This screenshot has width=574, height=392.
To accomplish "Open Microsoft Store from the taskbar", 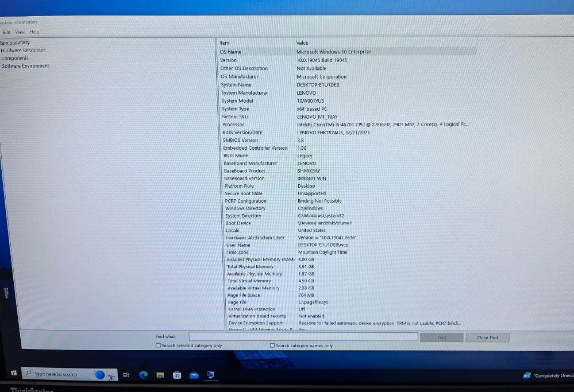I will pos(178,375).
